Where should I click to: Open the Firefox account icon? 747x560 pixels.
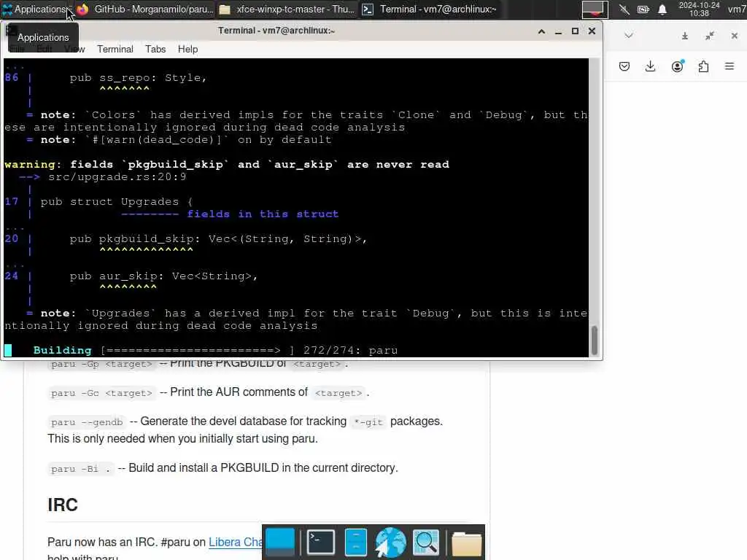678,66
